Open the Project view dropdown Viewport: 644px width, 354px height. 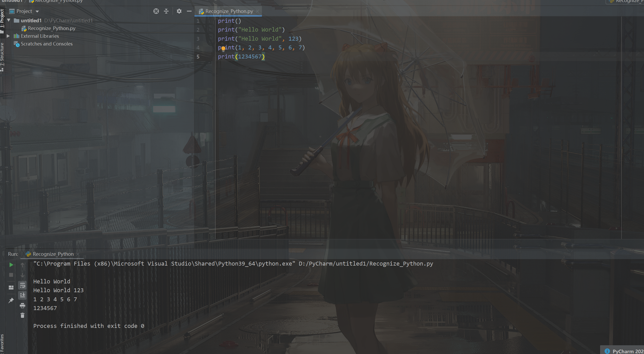[37, 11]
